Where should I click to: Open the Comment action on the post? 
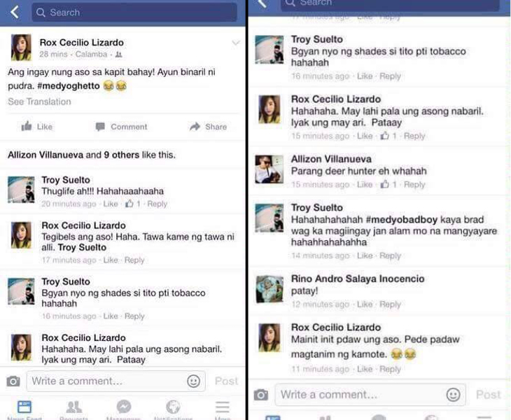coord(121,127)
